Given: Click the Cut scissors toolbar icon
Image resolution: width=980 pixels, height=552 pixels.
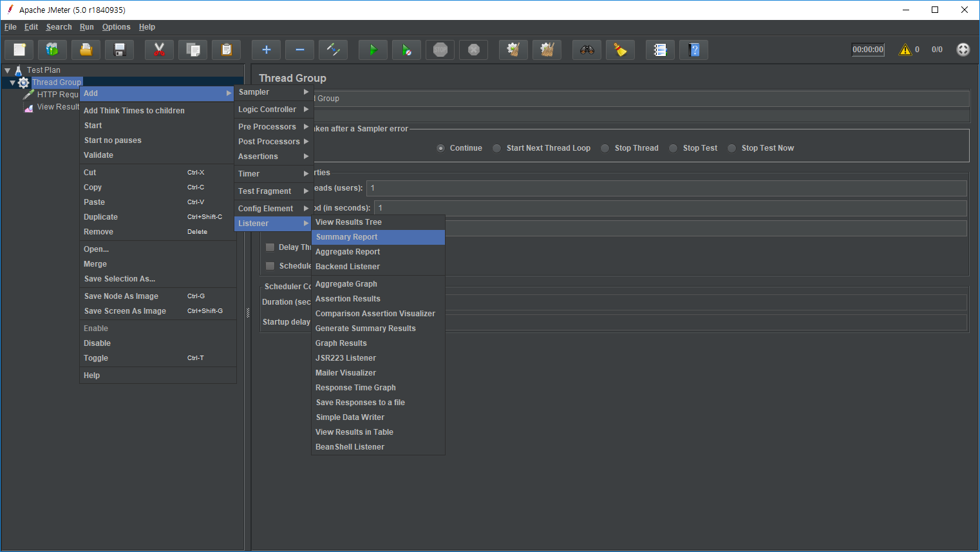Looking at the screenshot, I should 160,50.
